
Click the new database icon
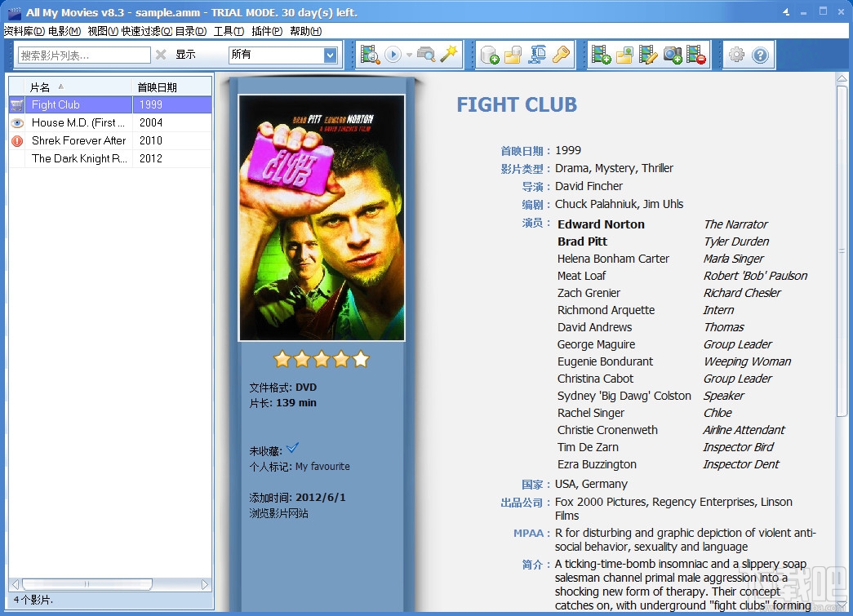click(x=490, y=55)
